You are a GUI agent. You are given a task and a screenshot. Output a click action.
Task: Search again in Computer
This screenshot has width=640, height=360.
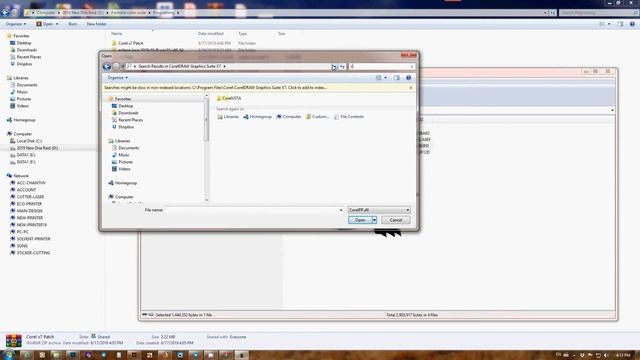(289, 117)
